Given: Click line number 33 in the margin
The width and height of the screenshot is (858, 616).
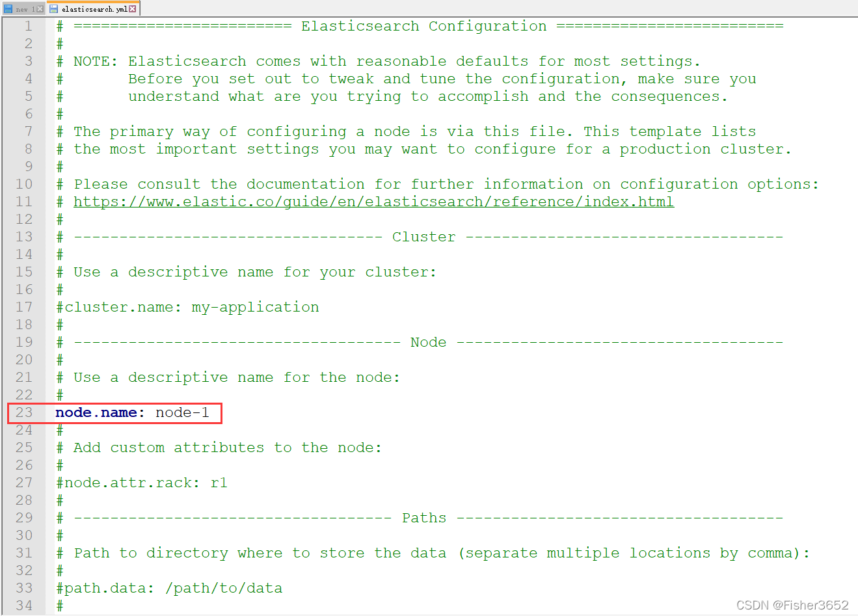Looking at the screenshot, I should coord(24,588).
